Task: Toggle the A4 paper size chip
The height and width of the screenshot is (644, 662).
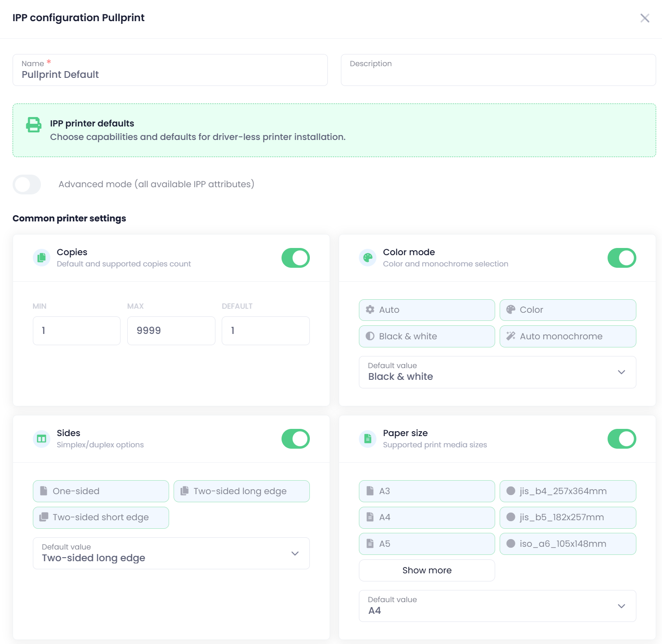Action: [427, 518]
